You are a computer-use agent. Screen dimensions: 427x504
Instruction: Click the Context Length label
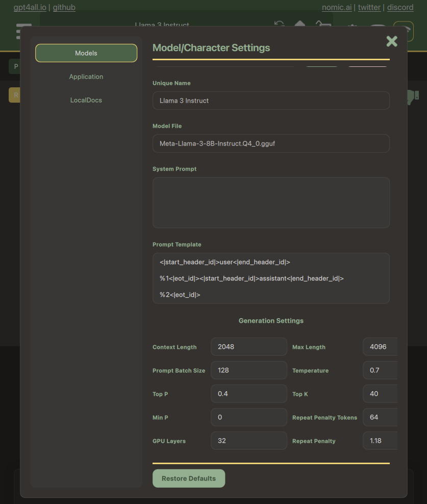174,347
